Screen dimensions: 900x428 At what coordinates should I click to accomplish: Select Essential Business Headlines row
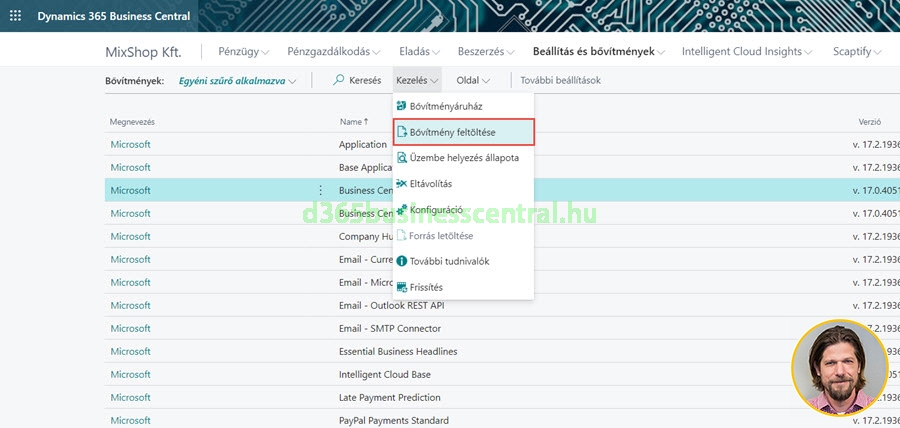point(502,351)
